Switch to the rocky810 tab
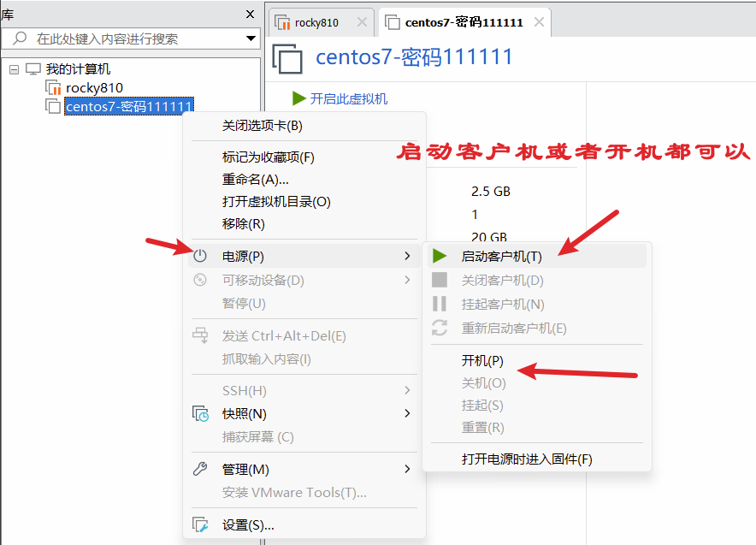 tap(322, 22)
